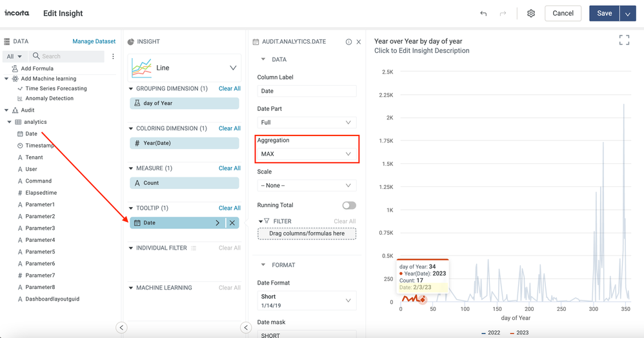Image resolution: width=644 pixels, height=338 pixels.
Task: Click the Date calendar icon in data tree
Action: pyautogui.click(x=20, y=134)
